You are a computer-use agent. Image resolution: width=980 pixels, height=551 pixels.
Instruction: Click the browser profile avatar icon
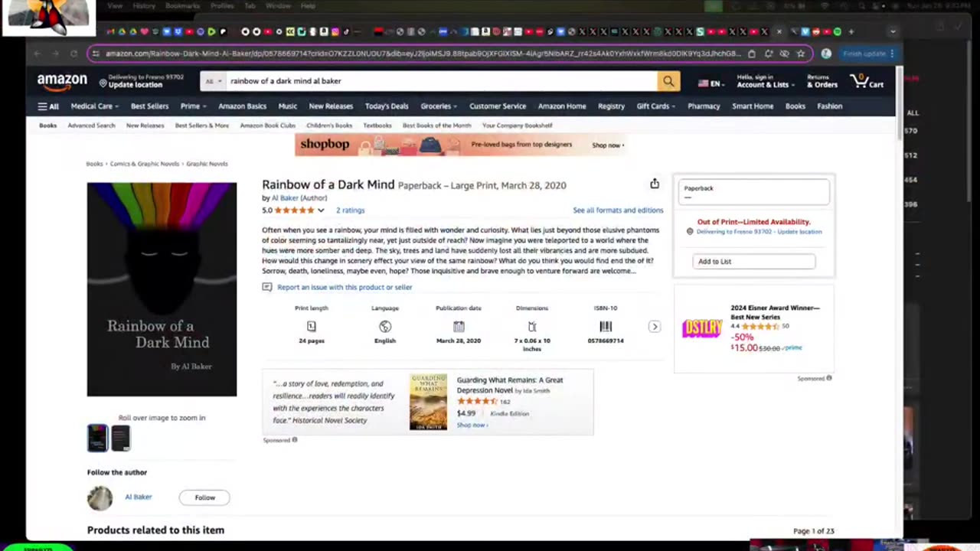[826, 54]
